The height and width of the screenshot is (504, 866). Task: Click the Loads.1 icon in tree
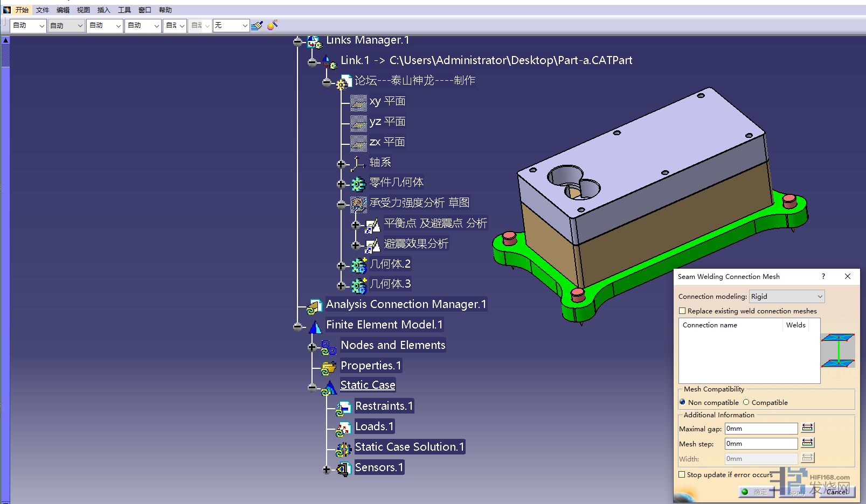343,429
